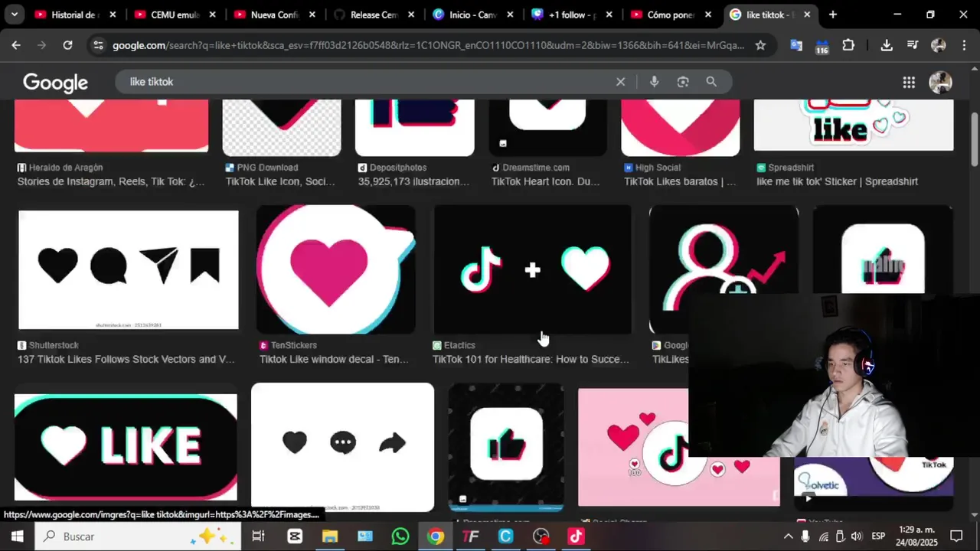980x551 pixels.
Task: Switch to the Release Cemu GitHub tab
Action: coord(373,15)
